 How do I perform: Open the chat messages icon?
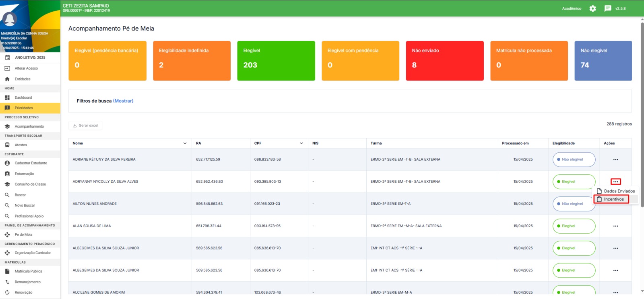[x=608, y=8]
